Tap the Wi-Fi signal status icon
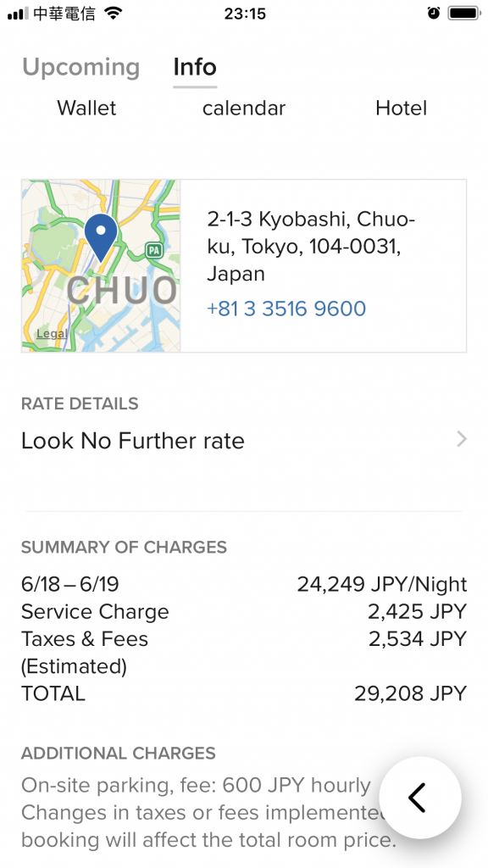The width and height of the screenshot is (488, 868). (x=114, y=14)
